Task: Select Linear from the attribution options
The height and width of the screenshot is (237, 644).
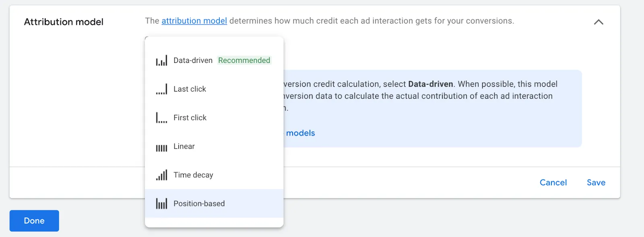Action: point(184,146)
